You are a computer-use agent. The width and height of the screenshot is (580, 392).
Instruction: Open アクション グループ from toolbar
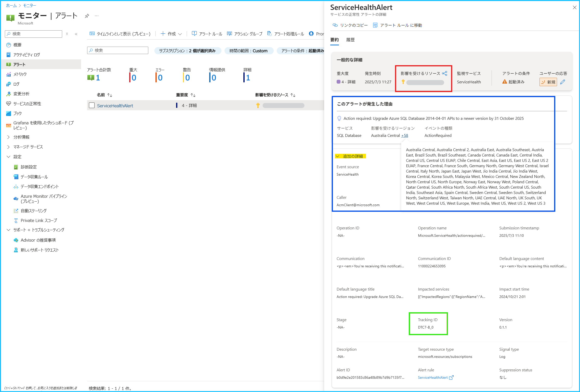[x=245, y=34]
